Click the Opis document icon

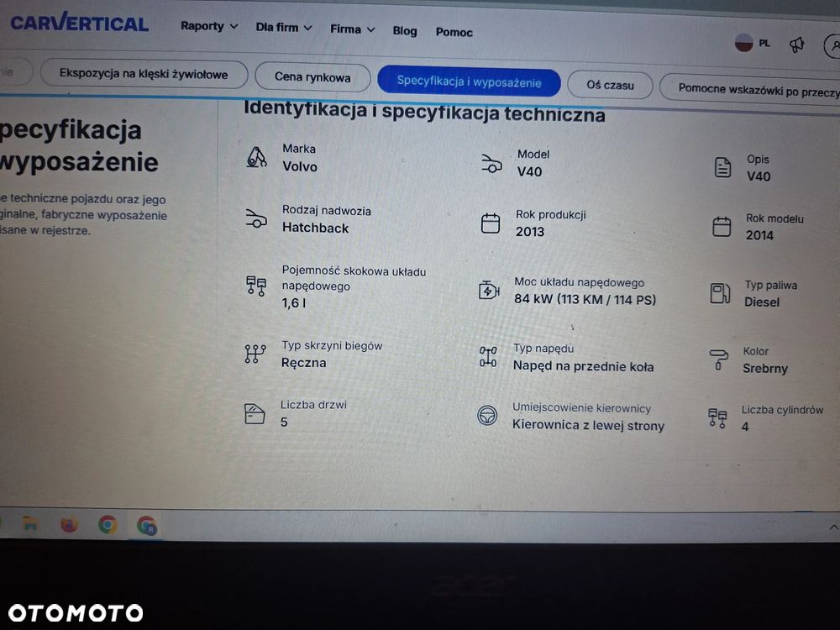722,168
